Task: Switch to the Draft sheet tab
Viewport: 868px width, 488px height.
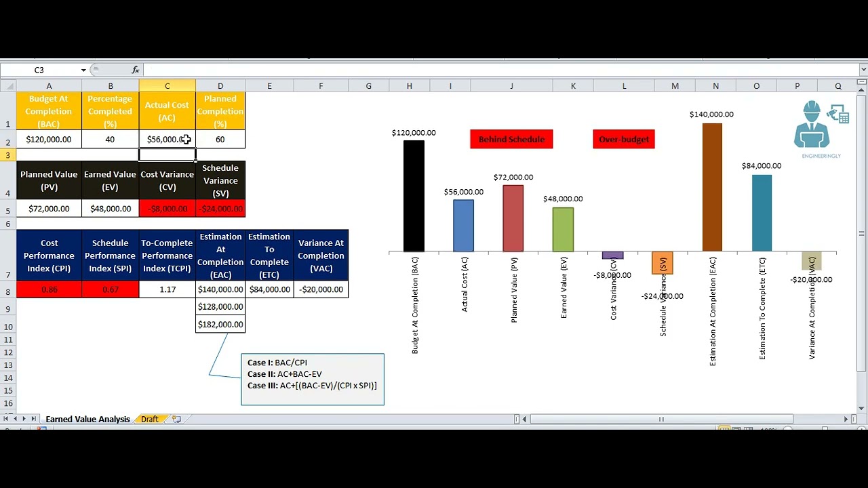Action: [x=150, y=419]
